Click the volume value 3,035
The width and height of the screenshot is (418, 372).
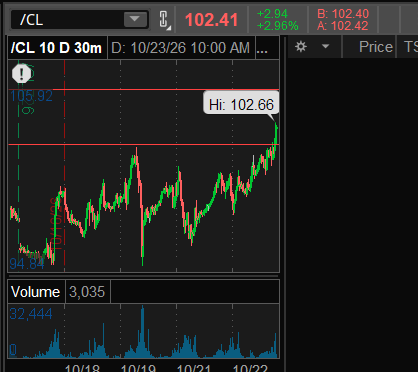coord(87,292)
